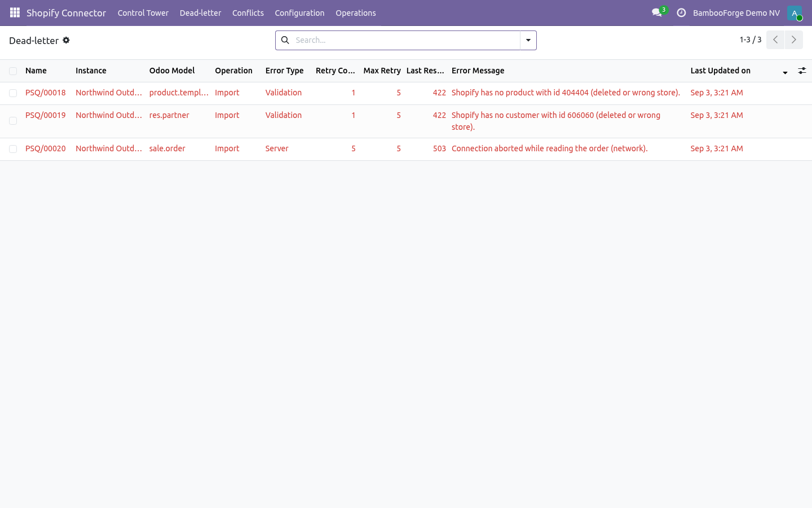Sort by the Instance column header
812x508 pixels.
click(91, 71)
